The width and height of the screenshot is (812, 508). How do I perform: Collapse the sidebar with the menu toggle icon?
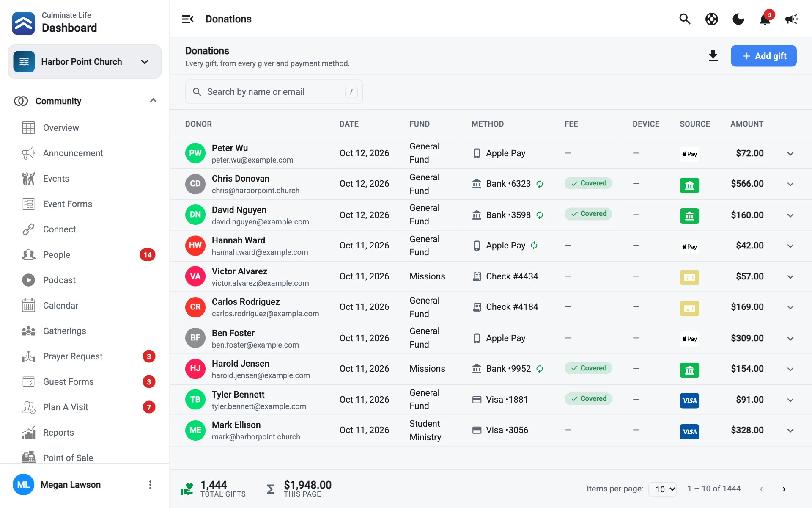pos(187,19)
